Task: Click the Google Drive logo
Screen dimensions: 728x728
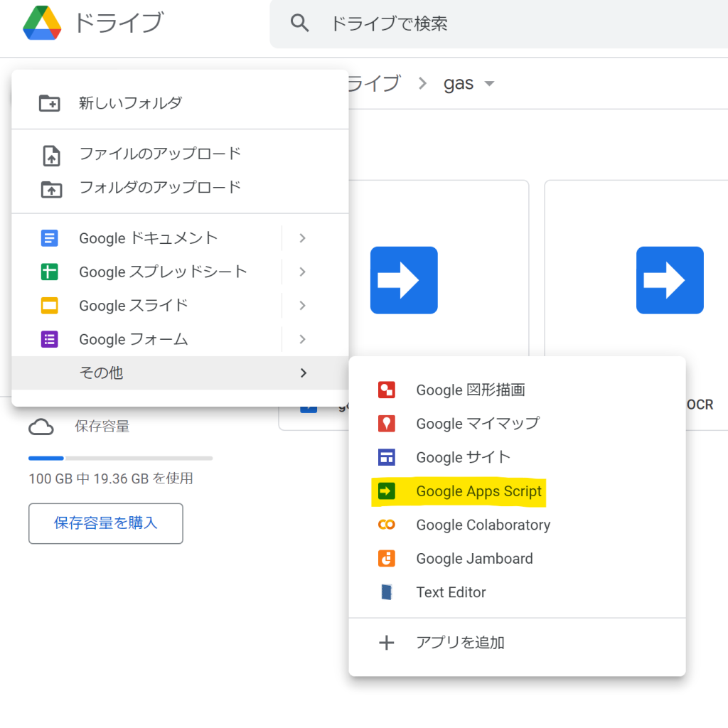Action: point(42,23)
